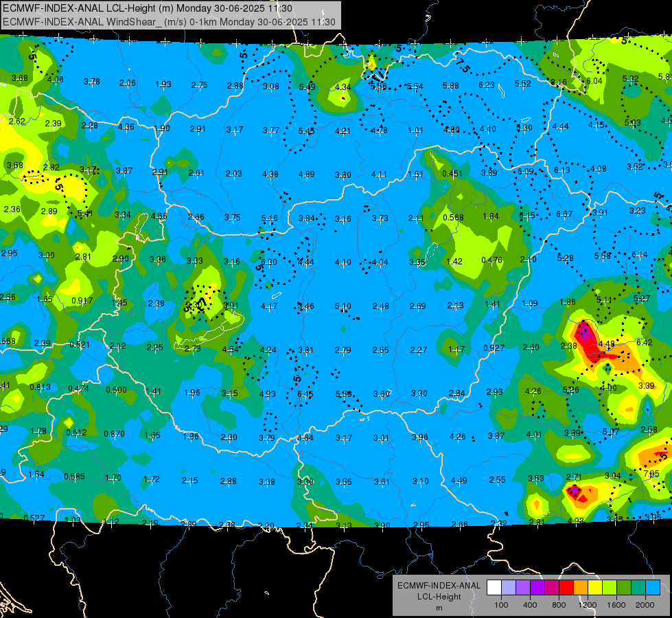
Task: Click the wind shear value 0.612
Action: (76, 433)
